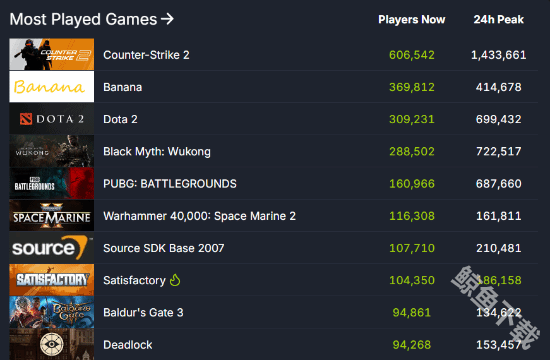This screenshot has width=550, height=360.
Task: Select the Banana game title
Action: 122,87
